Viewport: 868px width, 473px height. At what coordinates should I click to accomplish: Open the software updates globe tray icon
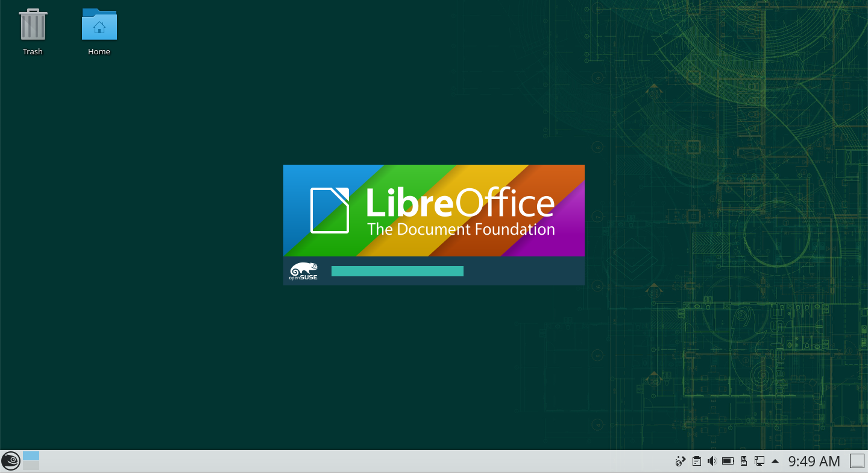pyautogui.click(x=681, y=462)
